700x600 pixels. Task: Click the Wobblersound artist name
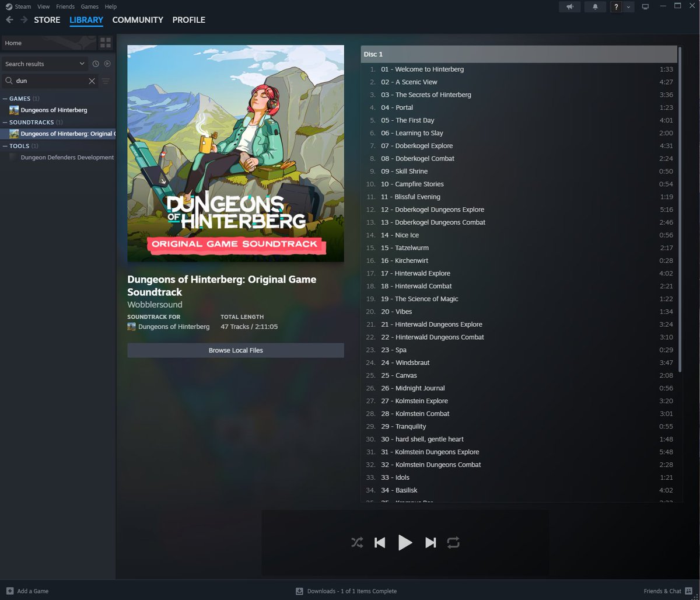(155, 305)
